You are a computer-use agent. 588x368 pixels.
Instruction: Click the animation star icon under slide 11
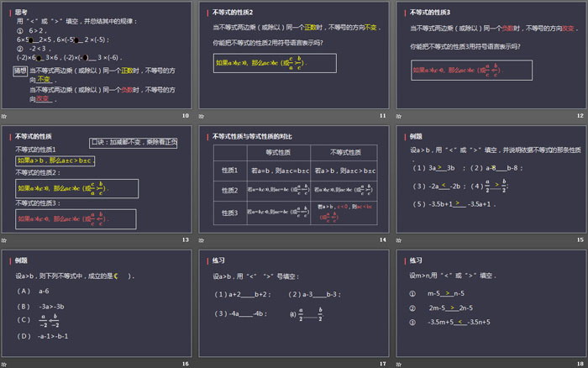202,116
